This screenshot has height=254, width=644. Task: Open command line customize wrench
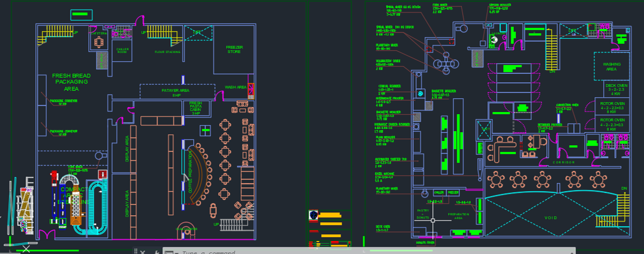click(156, 252)
